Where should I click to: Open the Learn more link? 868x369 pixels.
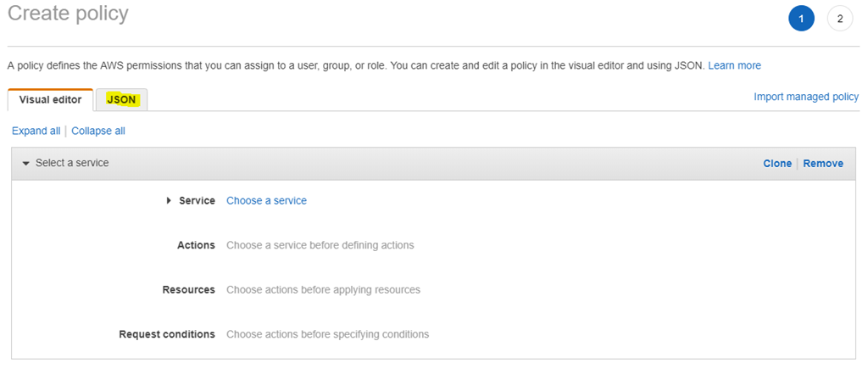coord(734,65)
